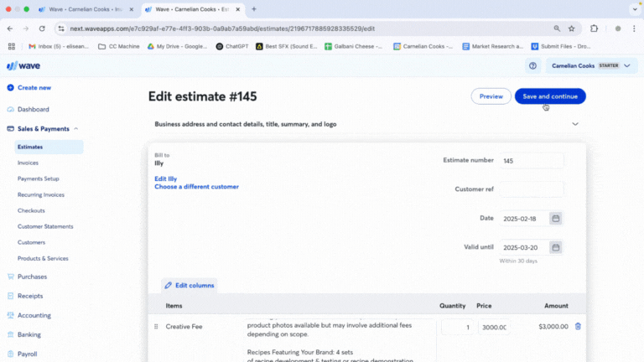The height and width of the screenshot is (362, 644).
Task: Click the trash icon on Creative Fee row
Action: [x=577, y=327]
